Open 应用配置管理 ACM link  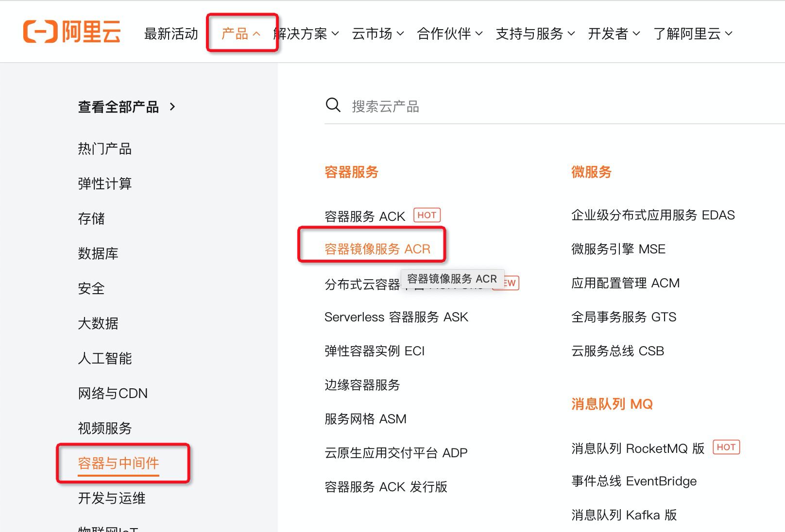click(x=626, y=283)
